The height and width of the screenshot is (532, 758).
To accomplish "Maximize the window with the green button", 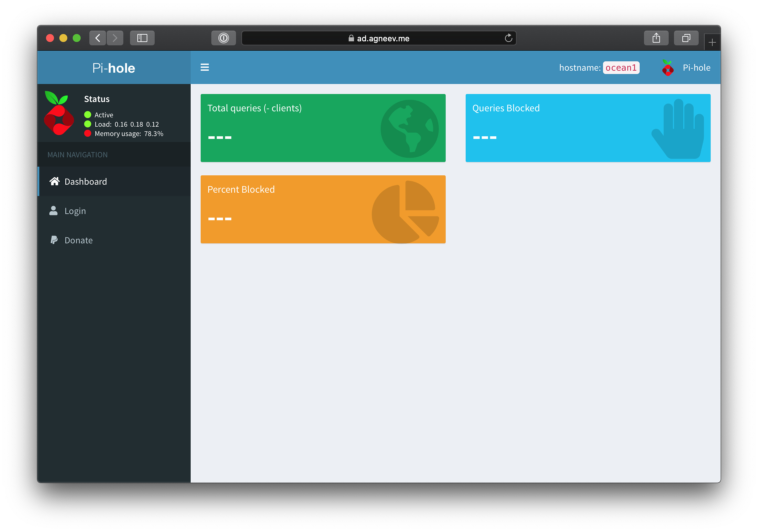I will click(77, 38).
